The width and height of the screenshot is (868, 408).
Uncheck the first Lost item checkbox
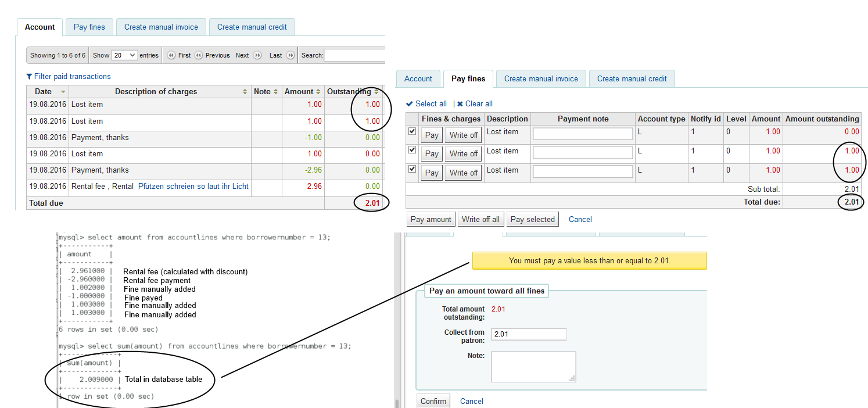pos(413,131)
